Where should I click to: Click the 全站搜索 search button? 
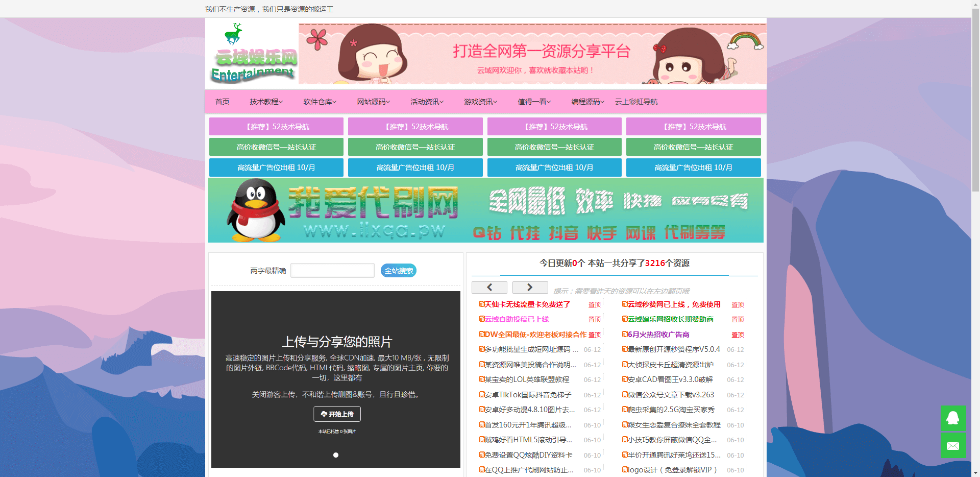point(398,270)
